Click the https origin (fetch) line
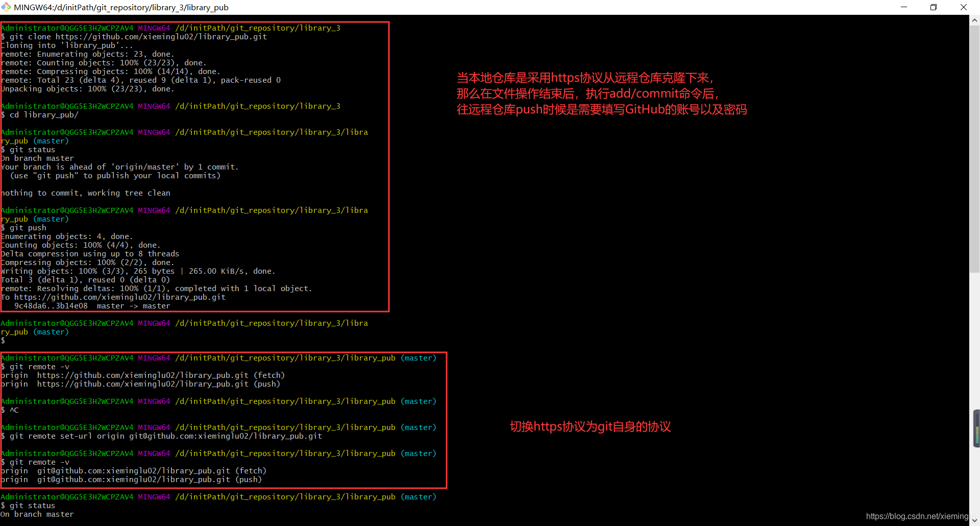The height and width of the screenshot is (526, 980). [143, 375]
